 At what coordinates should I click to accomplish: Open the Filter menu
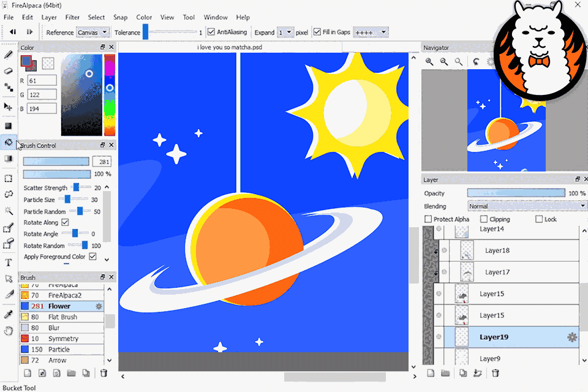[x=72, y=17]
